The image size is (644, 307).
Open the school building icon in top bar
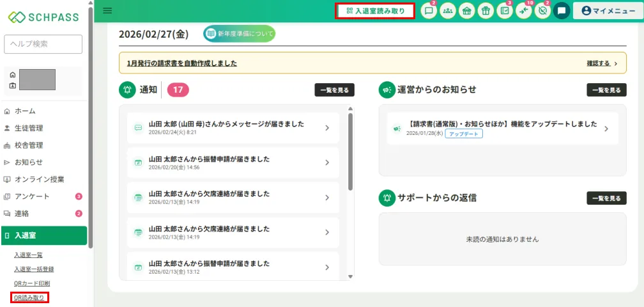467,11
